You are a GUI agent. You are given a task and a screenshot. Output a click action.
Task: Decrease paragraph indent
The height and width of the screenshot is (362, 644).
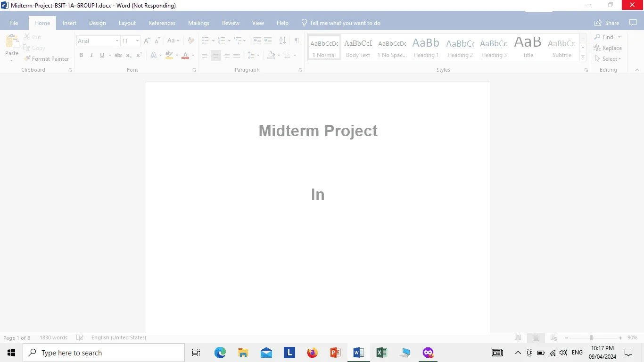[257, 41]
